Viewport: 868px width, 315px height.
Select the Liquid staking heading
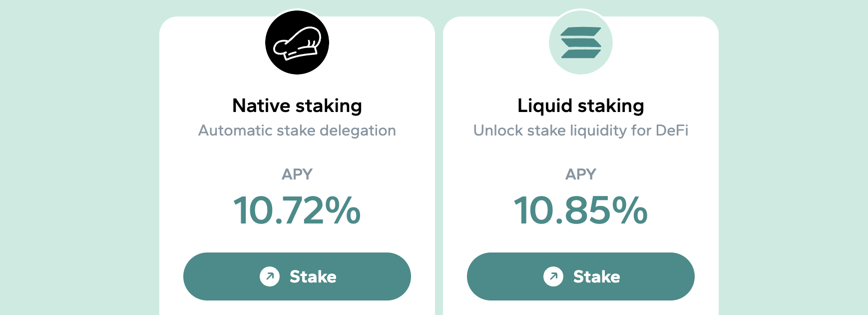(581, 106)
